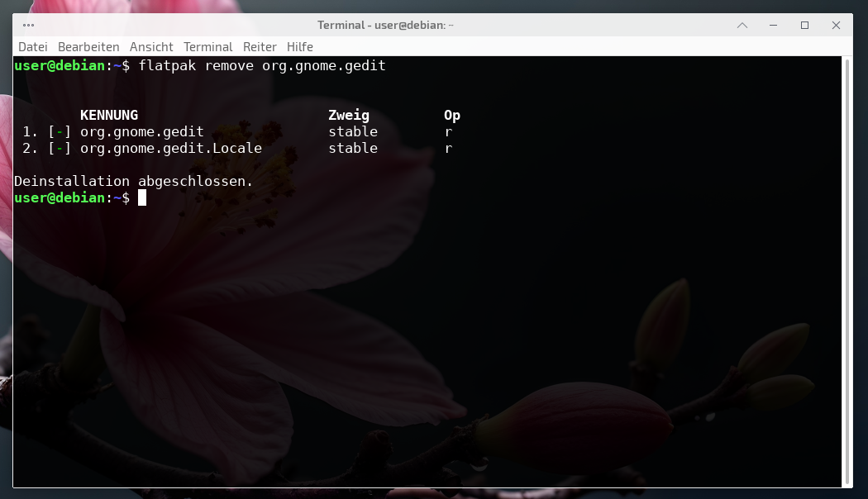This screenshot has height=499, width=868.
Task: Click the title bar text 'Terminal - user@debian'
Action: click(x=385, y=25)
